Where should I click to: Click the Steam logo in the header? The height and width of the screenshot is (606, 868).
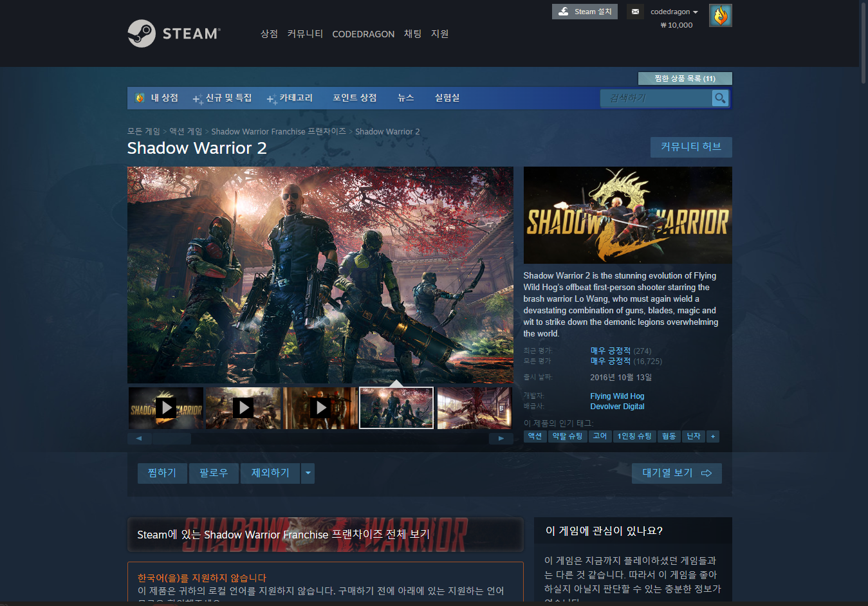click(x=174, y=33)
